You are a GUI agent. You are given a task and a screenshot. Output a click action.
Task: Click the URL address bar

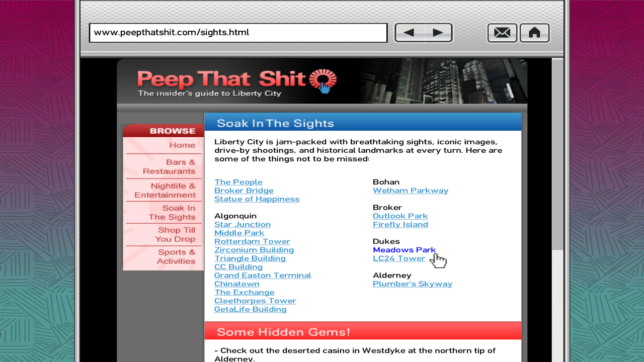point(238,33)
